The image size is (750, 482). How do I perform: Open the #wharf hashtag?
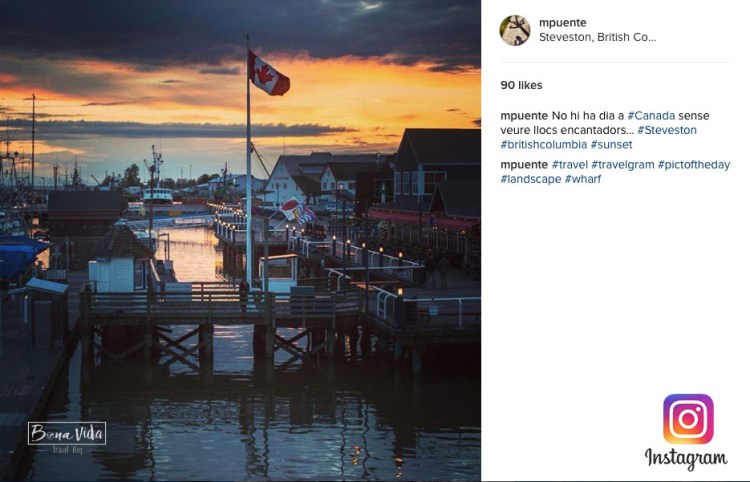tap(582, 179)
